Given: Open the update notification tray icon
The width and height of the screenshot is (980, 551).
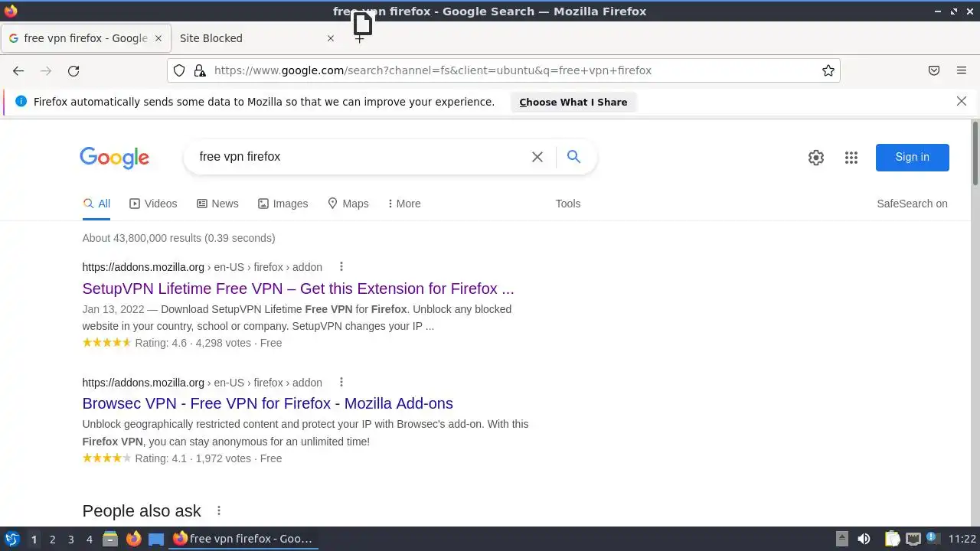Looking at the screenshot, I should pyautogui.click(x=933, y=539).
